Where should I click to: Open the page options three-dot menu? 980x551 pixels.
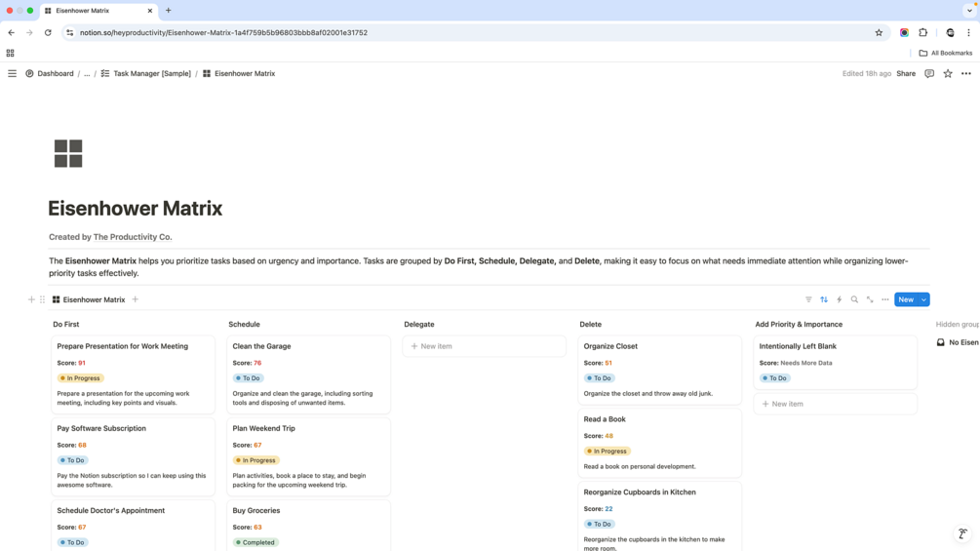pos(966,73)
